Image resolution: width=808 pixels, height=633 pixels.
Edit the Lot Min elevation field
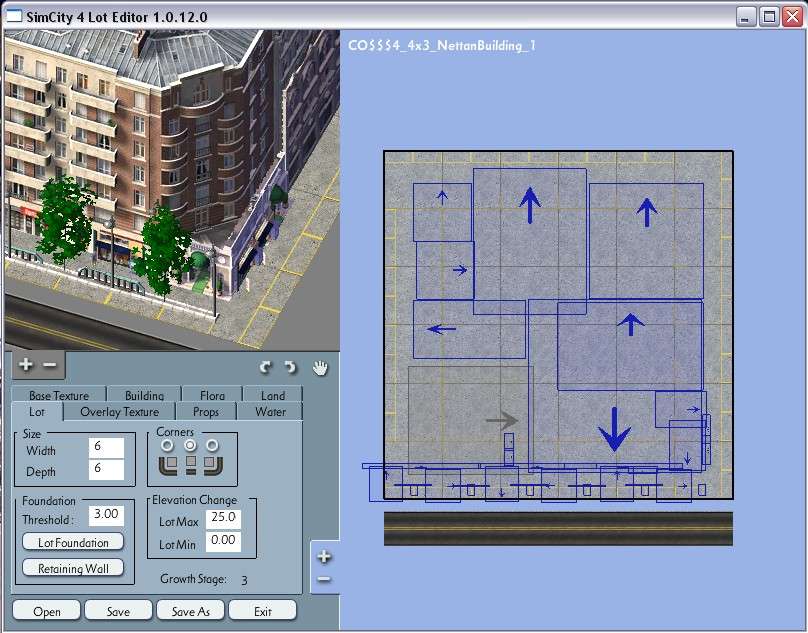point(223,541)
